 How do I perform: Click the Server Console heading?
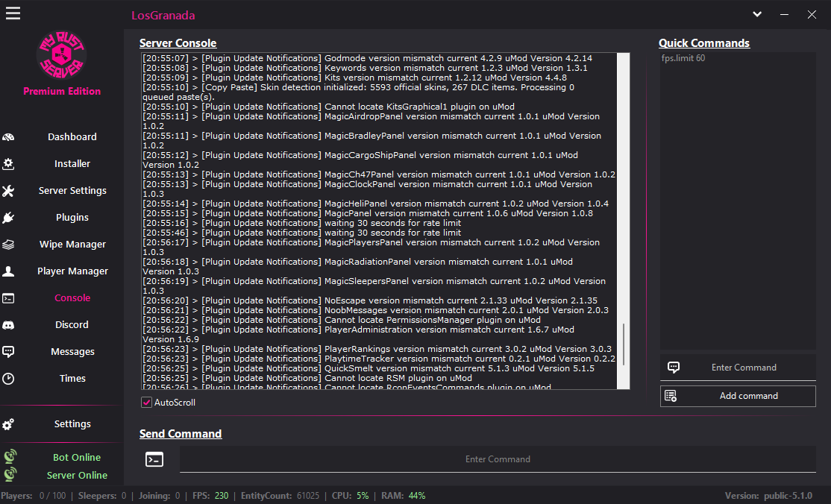click(x=178, y=43)
